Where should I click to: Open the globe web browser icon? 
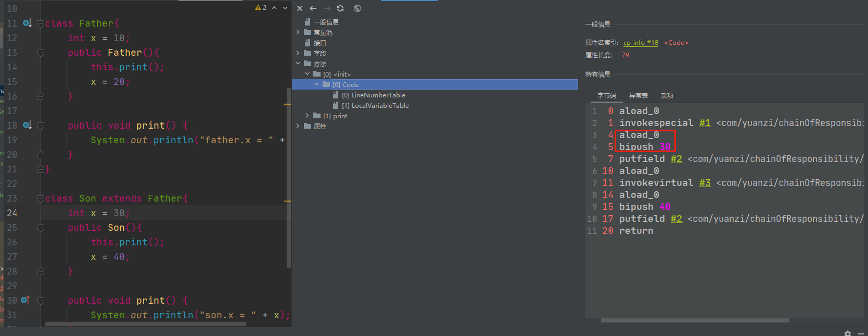coord(358,8)
